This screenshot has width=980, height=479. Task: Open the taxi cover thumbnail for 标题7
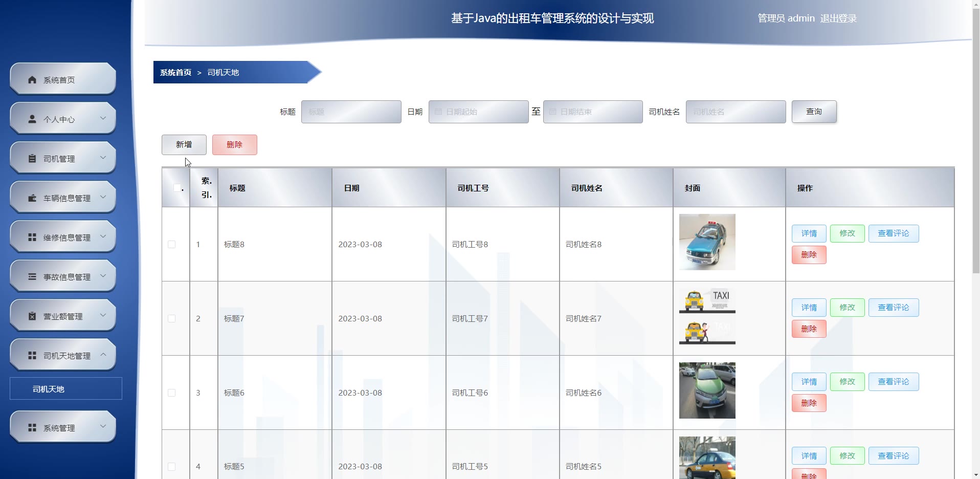pos(707,316)
